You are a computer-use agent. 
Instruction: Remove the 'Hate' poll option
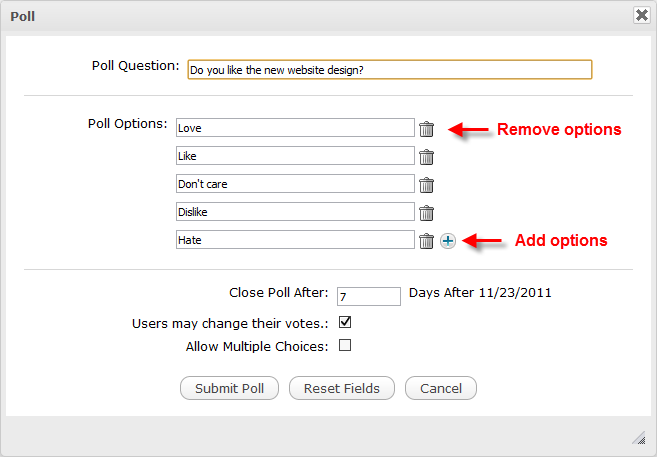pyautogui.click(x=427, y=241)
